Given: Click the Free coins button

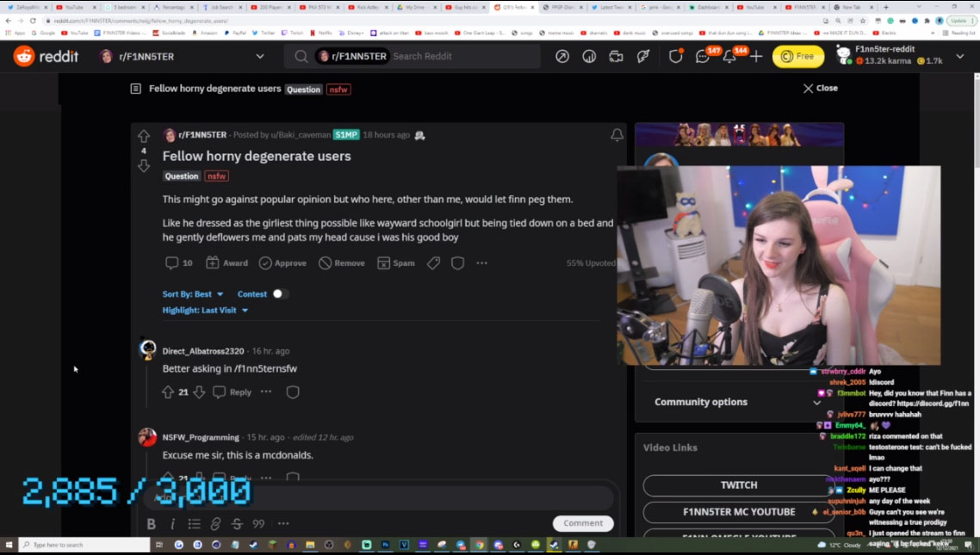Looking at the screenshot, I should coord(798,56).
